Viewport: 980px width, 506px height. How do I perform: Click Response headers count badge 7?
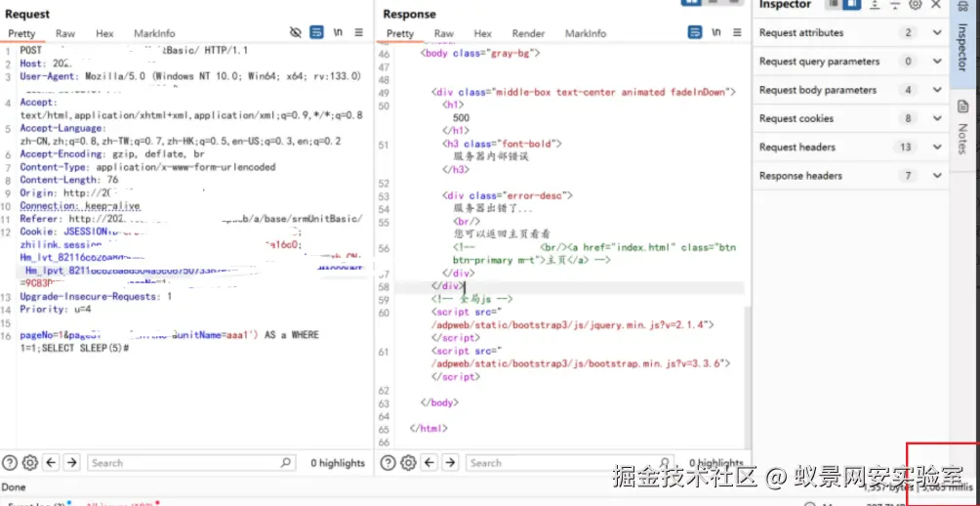pyautogui.click(x=908, y=176)
